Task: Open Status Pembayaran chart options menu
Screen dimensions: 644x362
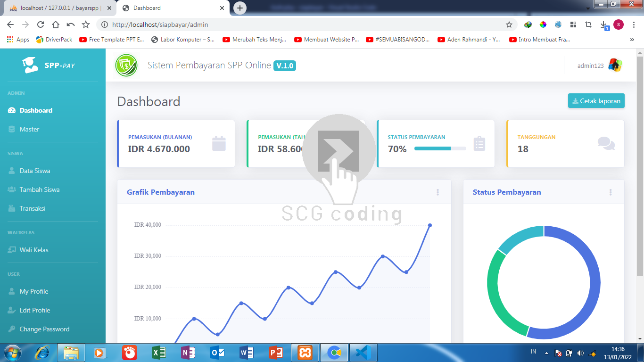Action: pyautogui.click(x=611, y=192)
